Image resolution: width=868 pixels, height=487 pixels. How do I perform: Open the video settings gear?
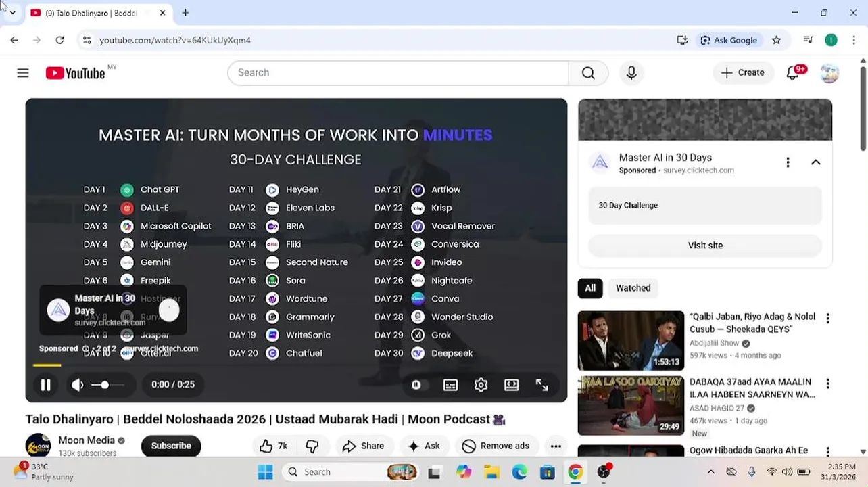click(481, 385)
